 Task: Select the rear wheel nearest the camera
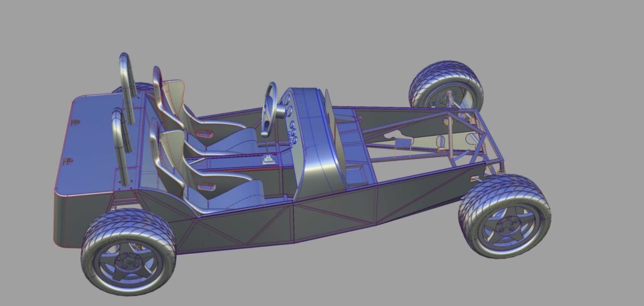pos(128,252)
